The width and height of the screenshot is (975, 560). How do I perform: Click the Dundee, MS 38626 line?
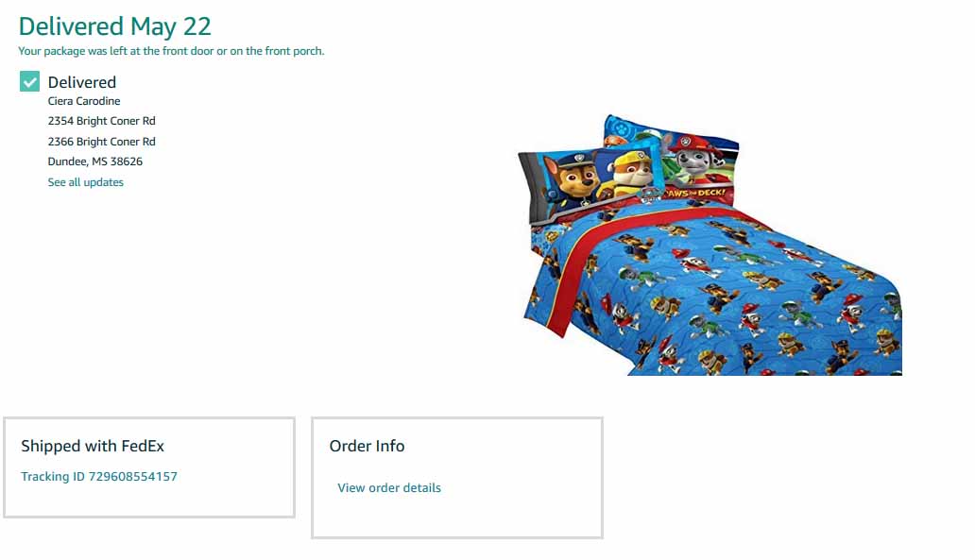[95, 161]
